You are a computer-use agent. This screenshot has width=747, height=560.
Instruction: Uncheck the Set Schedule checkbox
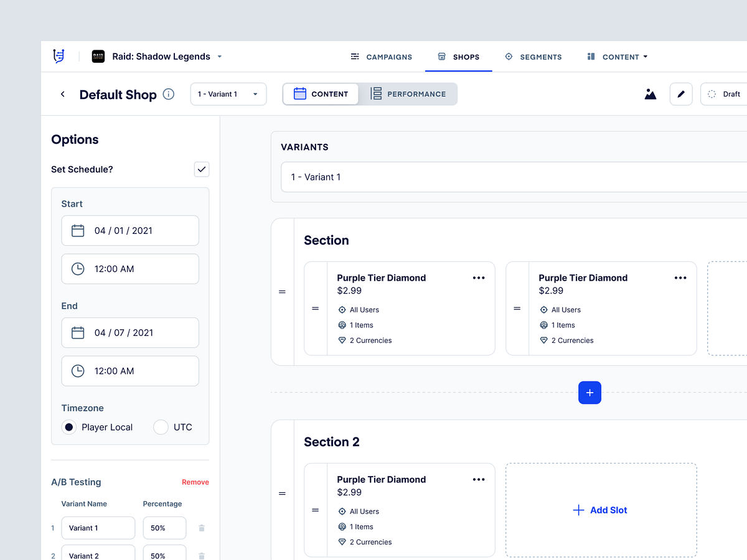coord(201,169)
